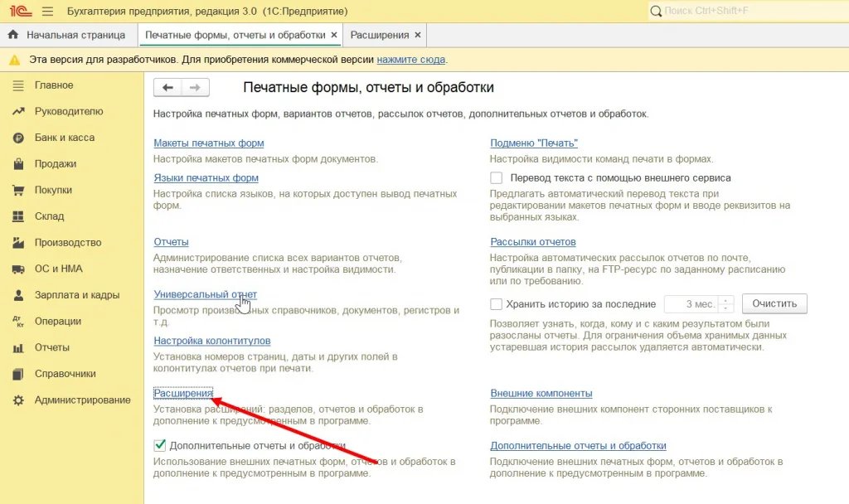
Task: Toggle Хранить историю за последние checkbox
Action: point(496,304)
